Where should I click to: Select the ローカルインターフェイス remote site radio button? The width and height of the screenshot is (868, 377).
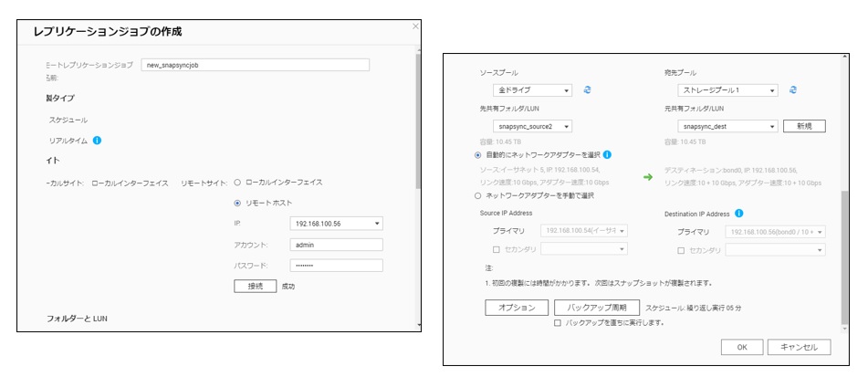click(x=237, y=183)
